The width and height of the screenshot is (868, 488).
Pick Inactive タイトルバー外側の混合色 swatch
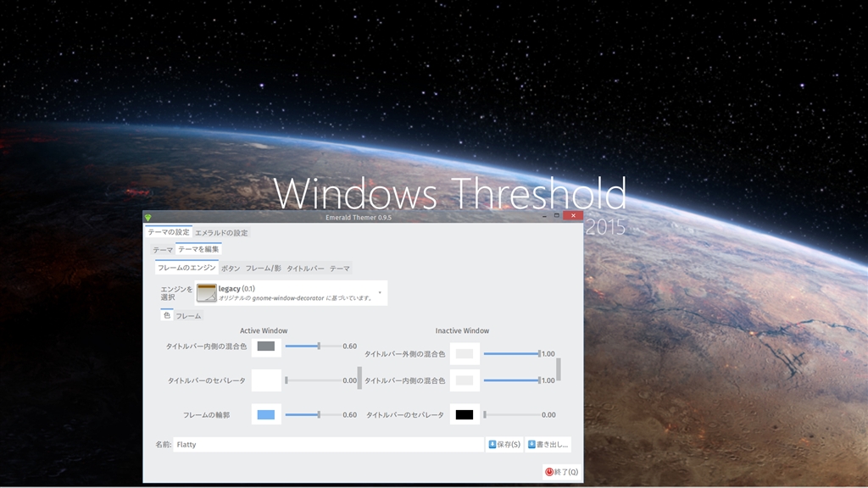465,354
